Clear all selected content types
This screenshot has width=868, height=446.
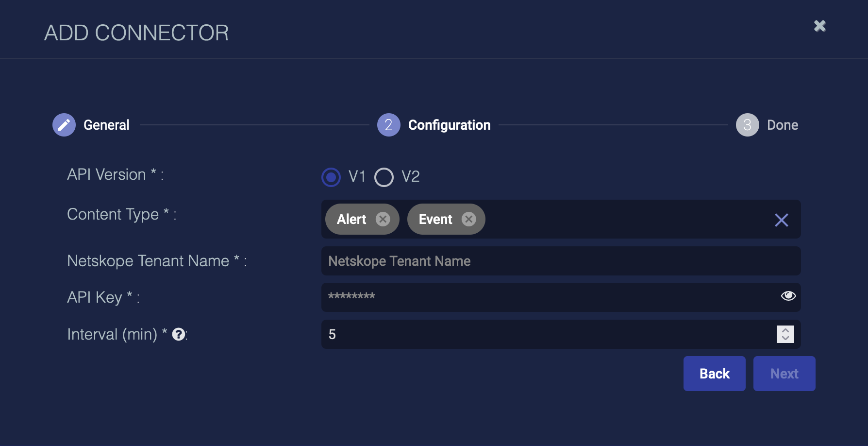pyautogui.click(x=781, y=220)
